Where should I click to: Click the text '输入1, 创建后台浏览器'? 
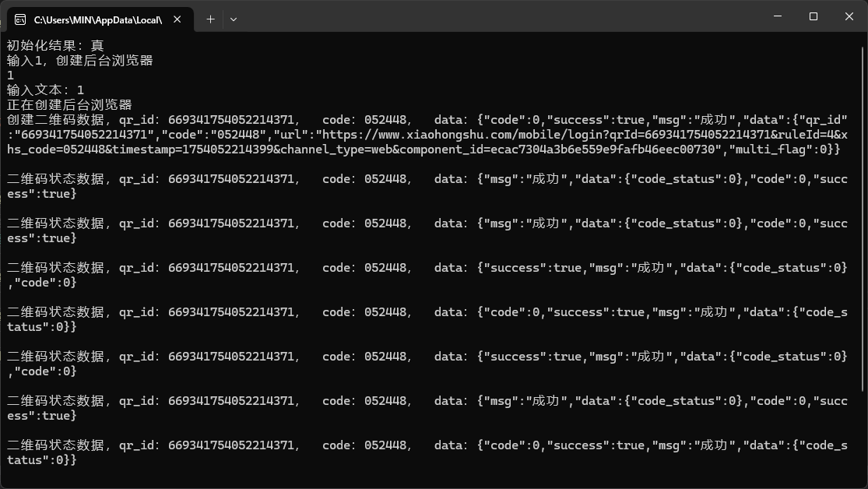point(79,61)
